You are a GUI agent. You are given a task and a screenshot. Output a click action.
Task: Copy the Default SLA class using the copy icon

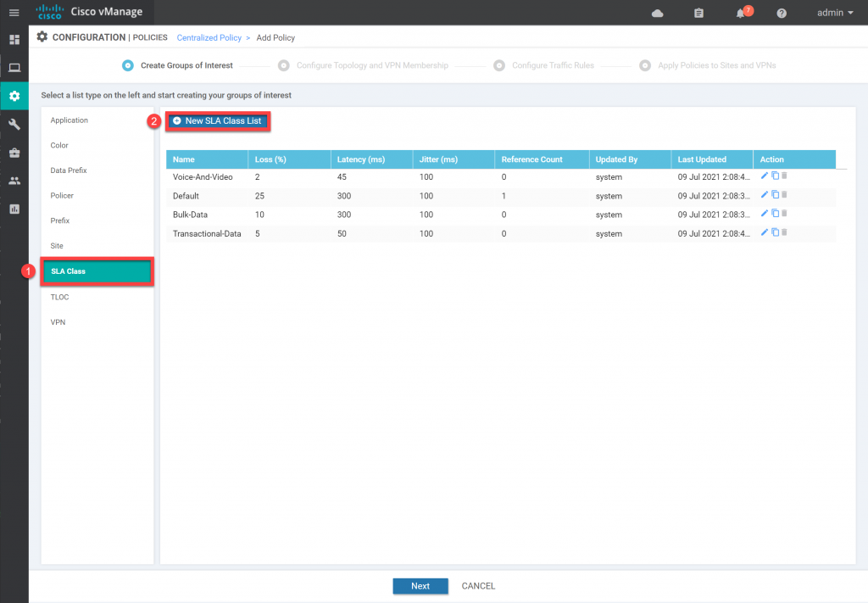[x=775, y=194]
